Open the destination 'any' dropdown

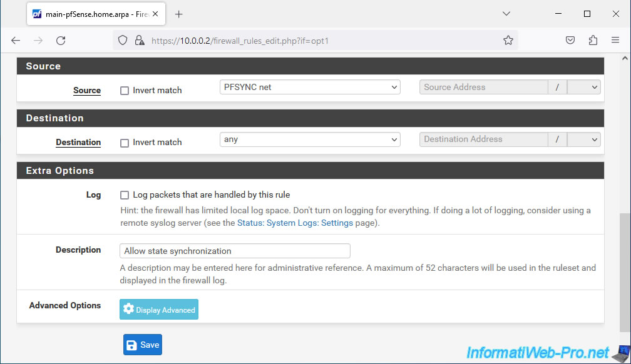pos(310,139)
